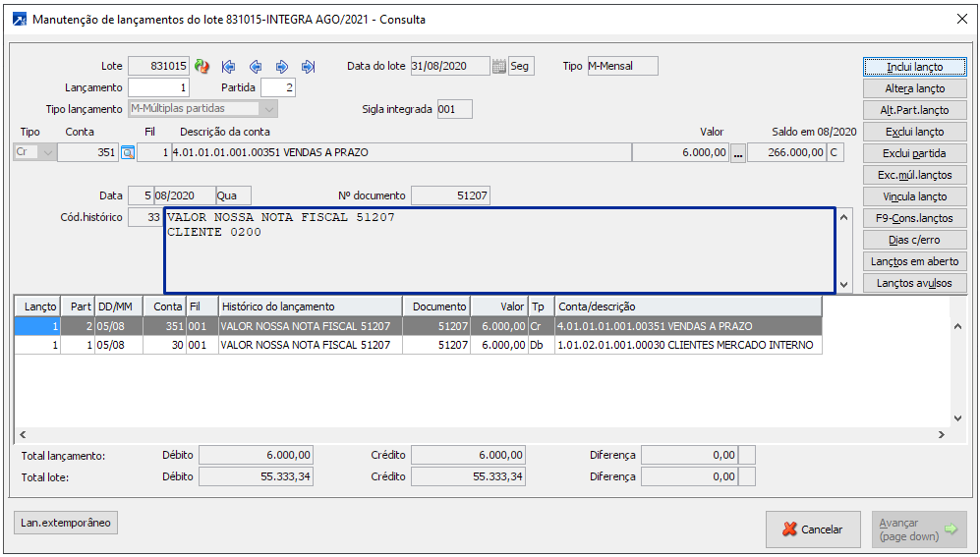980x557 pixels.
Task: Click account search icon next to Conta
Action: click(x=127, y=153)
